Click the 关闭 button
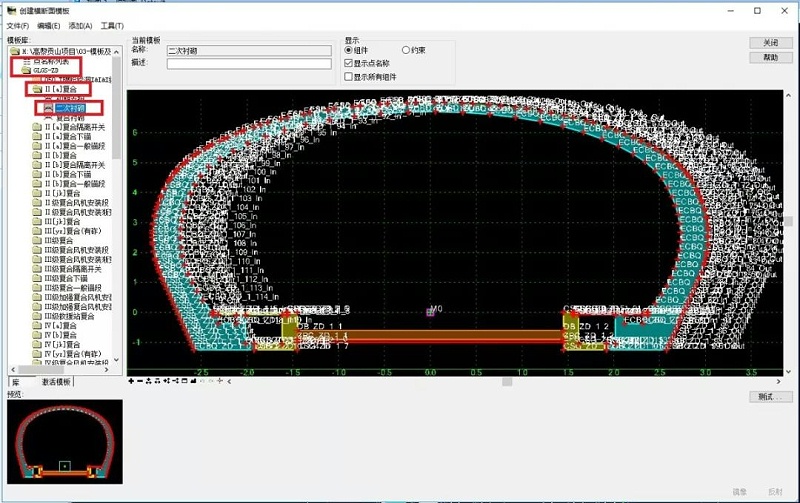The image size is (800, 503). (x=771, y=43)
